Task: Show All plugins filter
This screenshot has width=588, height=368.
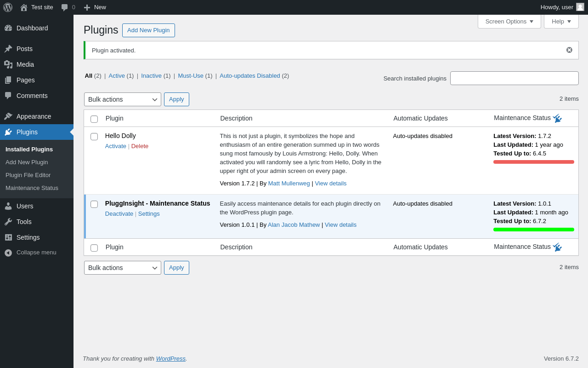Action: pos(89,76)
